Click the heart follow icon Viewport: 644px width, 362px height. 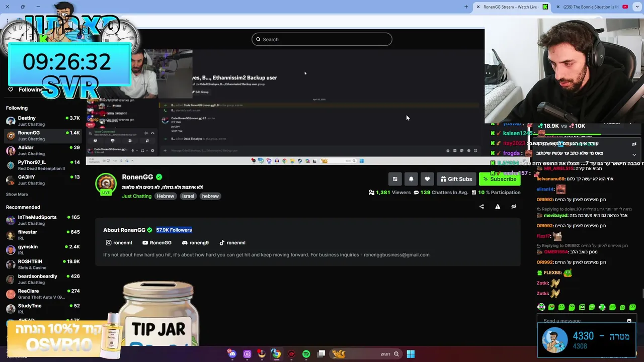click(427, 179)
